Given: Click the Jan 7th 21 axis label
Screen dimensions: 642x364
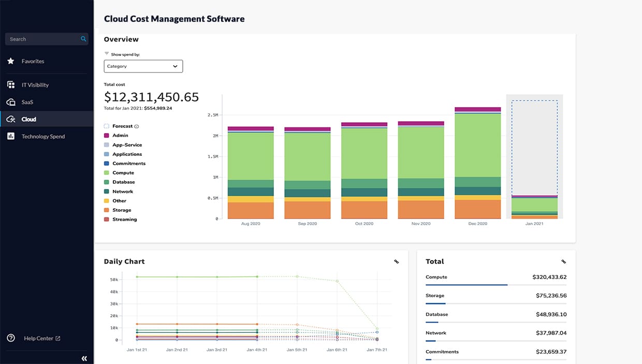Looking at the screenshot, I should [377, 350].
